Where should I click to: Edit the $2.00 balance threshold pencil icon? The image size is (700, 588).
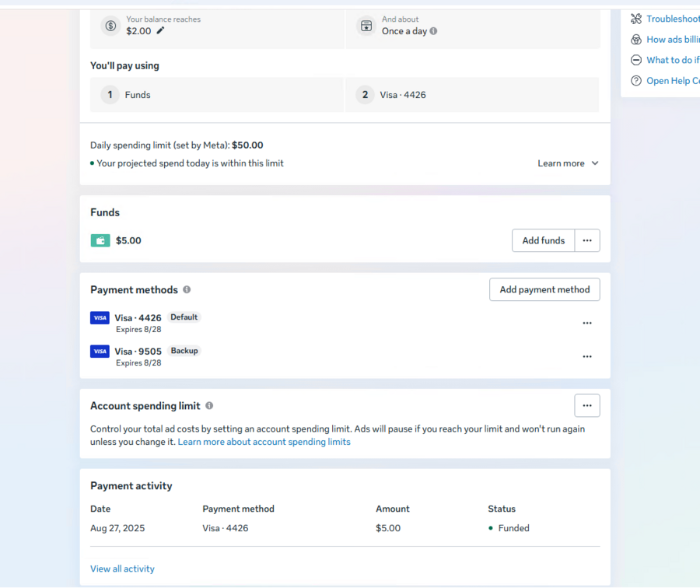tap(160, 31)
